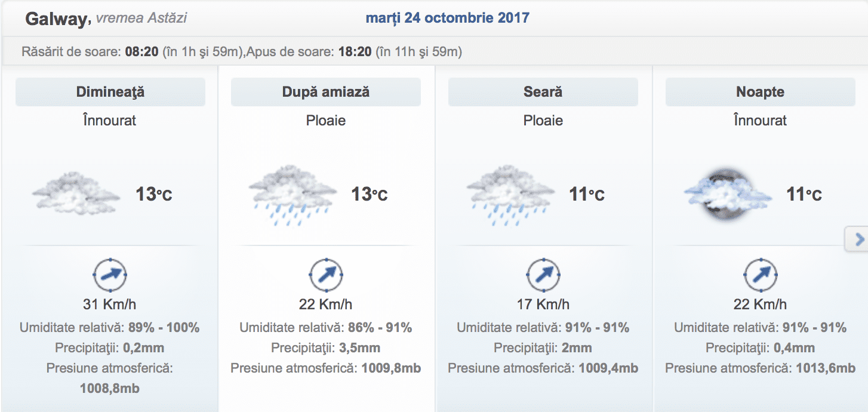The height and width of the screenshot is (412, 868).
Task: Select the Noapte period header
Action: point(761,92)
